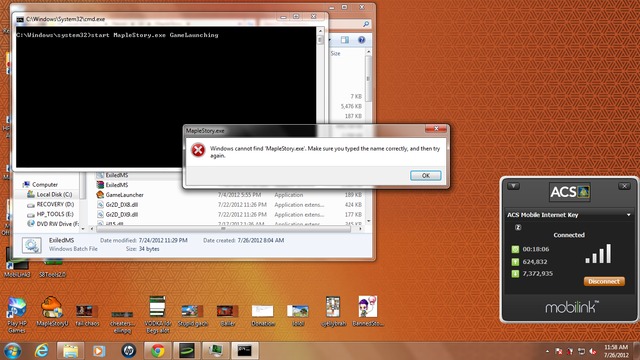
Task: Click the taskbar clock showing 11:58 AM
Action: coord(616,351)
